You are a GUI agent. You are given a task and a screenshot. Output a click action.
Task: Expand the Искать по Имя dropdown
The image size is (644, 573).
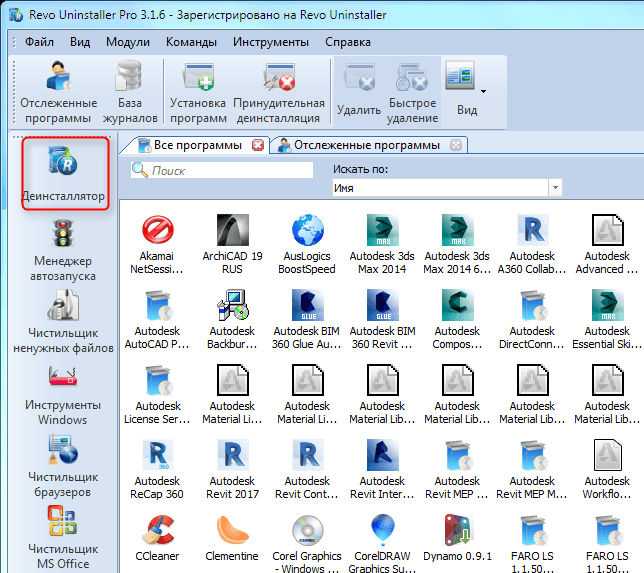555,188
